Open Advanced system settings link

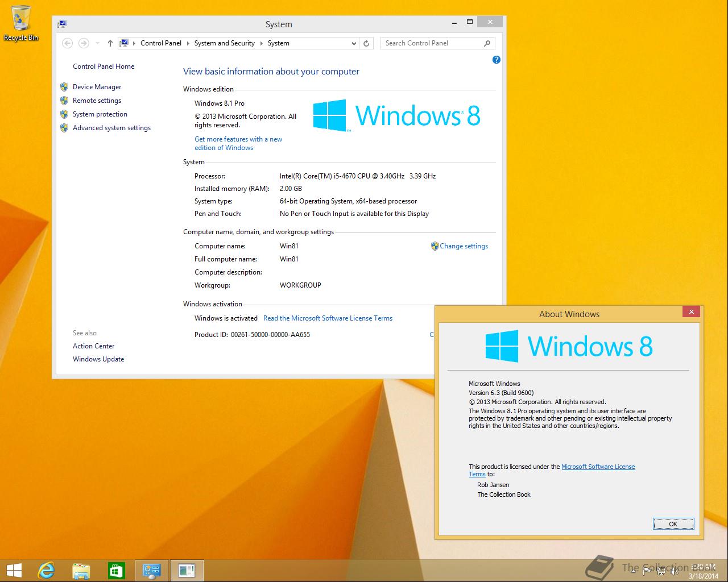[x=112, y=128]
